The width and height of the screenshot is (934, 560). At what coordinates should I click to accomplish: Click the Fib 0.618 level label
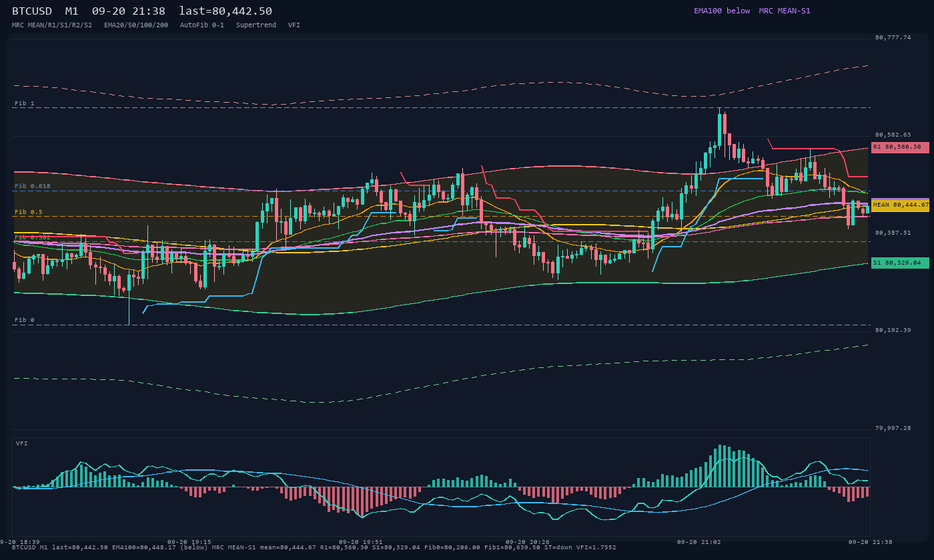(x=33, y=186)
